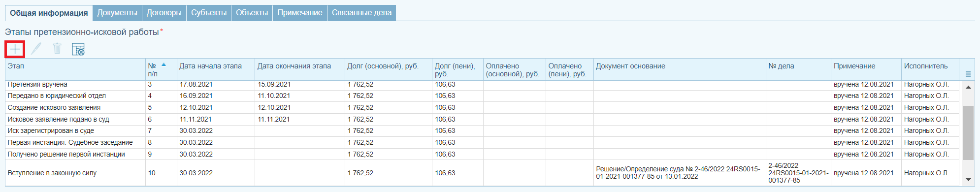Switch to the Документы tab
The width and height of the screenshot is (980, 192).
coord(117,13)
